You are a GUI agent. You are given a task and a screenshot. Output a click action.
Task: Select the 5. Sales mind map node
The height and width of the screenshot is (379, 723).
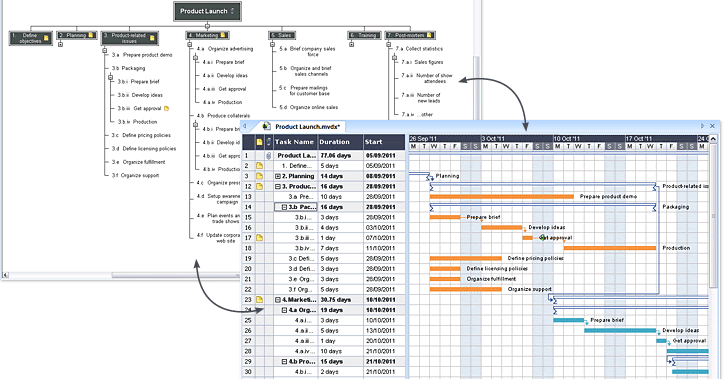(282, 35)
